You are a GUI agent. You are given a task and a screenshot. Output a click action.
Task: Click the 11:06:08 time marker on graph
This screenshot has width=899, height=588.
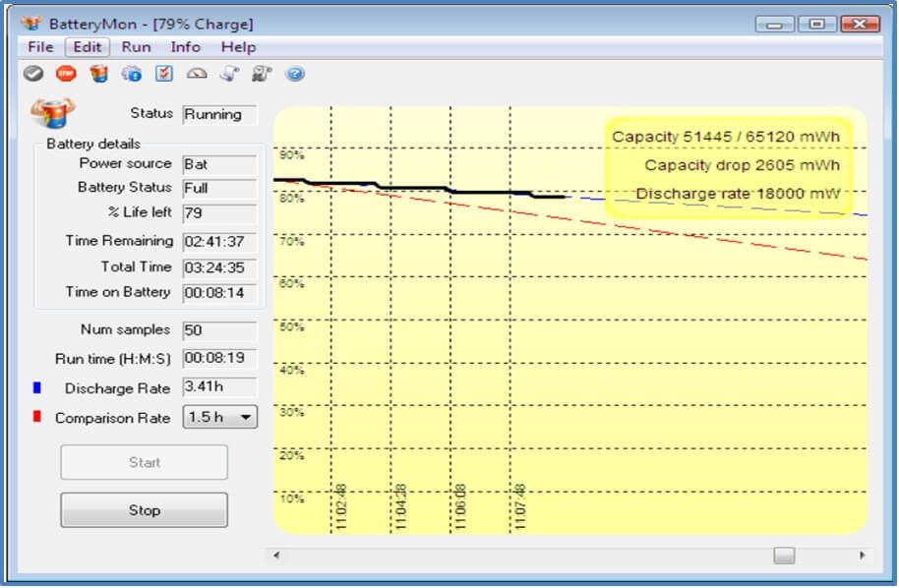(x=459, y=507)
